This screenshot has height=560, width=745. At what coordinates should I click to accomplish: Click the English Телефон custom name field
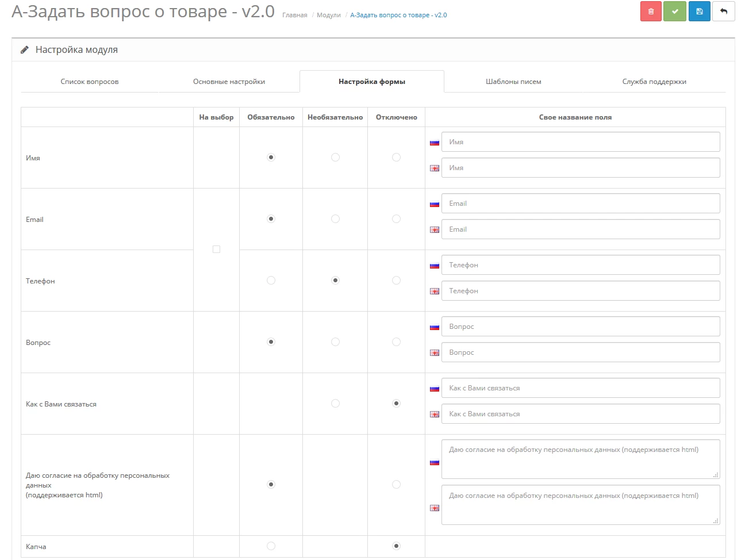581,291
